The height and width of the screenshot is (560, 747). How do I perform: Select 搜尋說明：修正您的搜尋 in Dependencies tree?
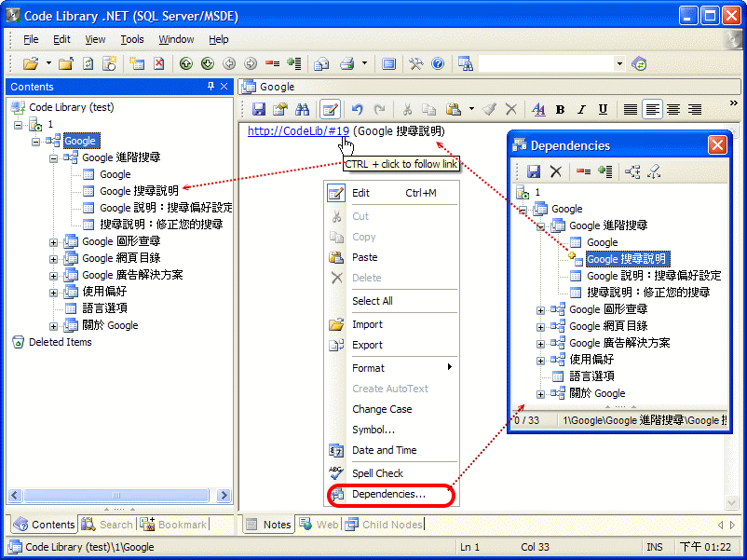tap(648, 293)
